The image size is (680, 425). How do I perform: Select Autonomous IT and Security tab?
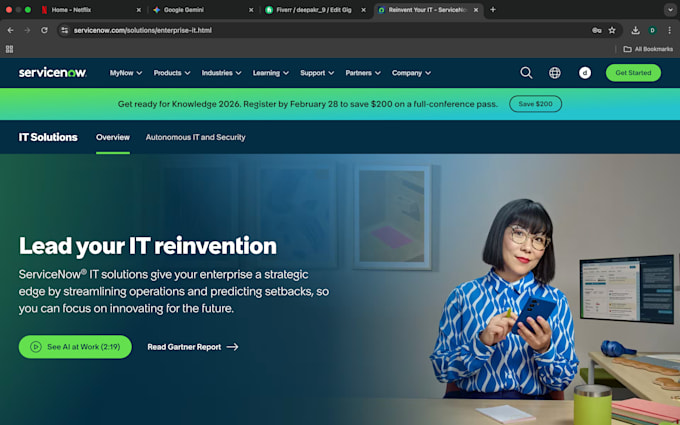196,137
